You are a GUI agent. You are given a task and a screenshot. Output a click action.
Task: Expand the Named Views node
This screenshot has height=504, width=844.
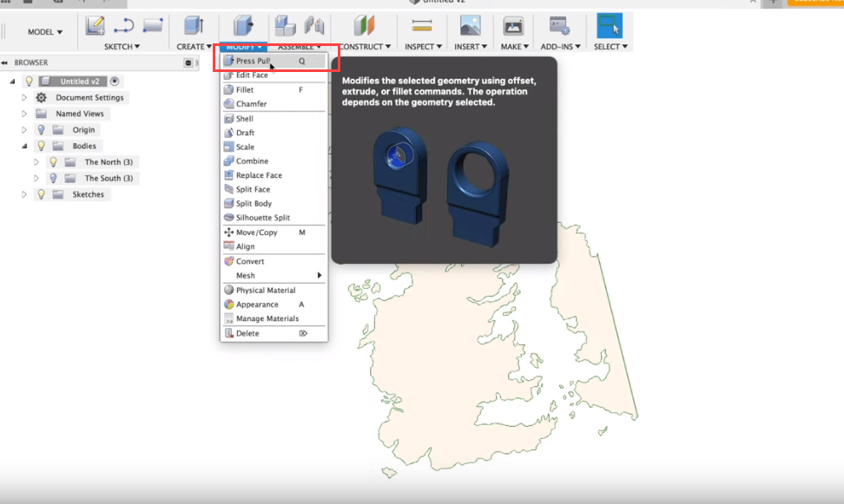coord(23,114)
